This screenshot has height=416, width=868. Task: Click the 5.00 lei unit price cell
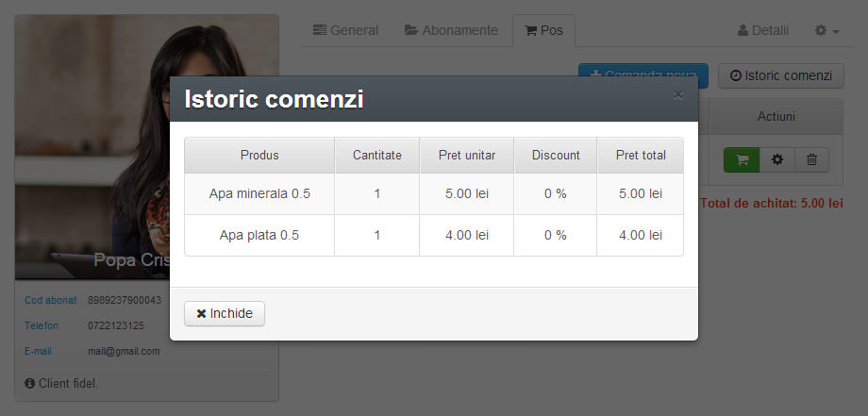coord(467,194)
